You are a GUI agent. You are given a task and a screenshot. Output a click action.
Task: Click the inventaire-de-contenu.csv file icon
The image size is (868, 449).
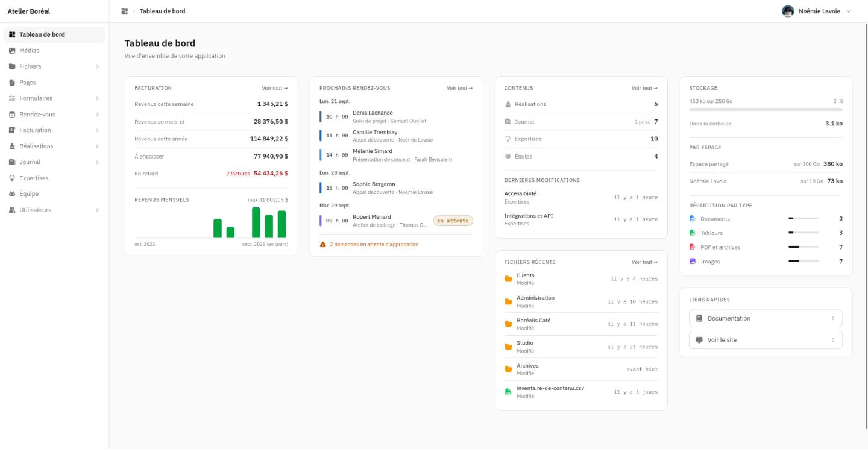pos(508,392)
